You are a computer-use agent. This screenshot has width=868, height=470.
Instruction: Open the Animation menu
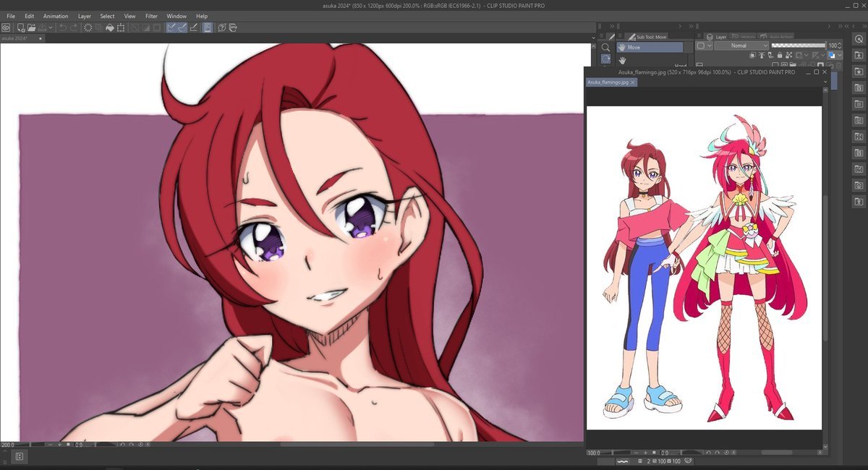[56, 16]
